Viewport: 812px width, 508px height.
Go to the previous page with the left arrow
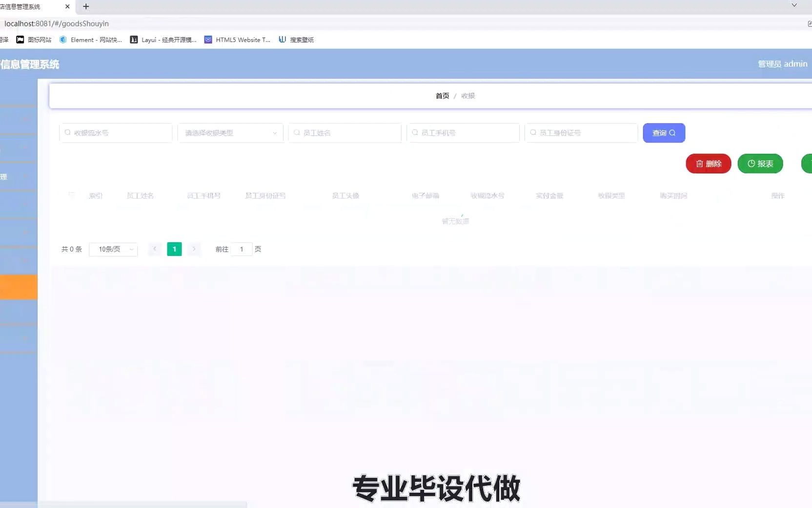click(155, 249)
